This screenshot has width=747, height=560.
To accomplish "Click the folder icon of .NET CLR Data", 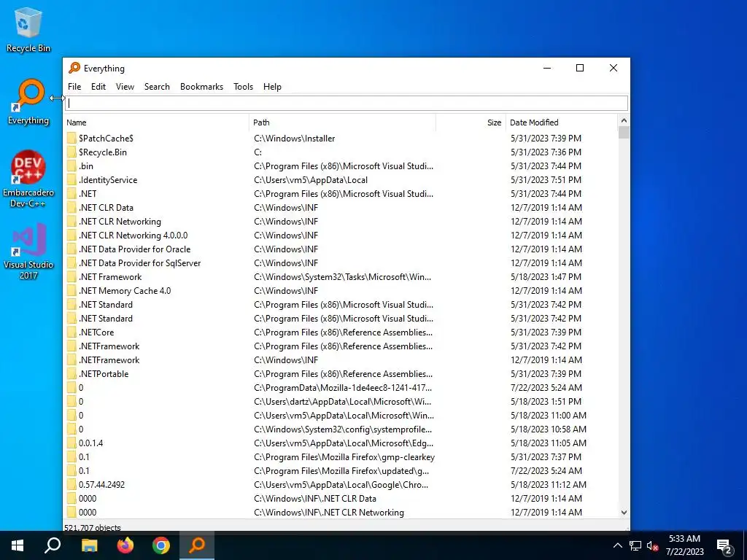I will click(71, 207).
